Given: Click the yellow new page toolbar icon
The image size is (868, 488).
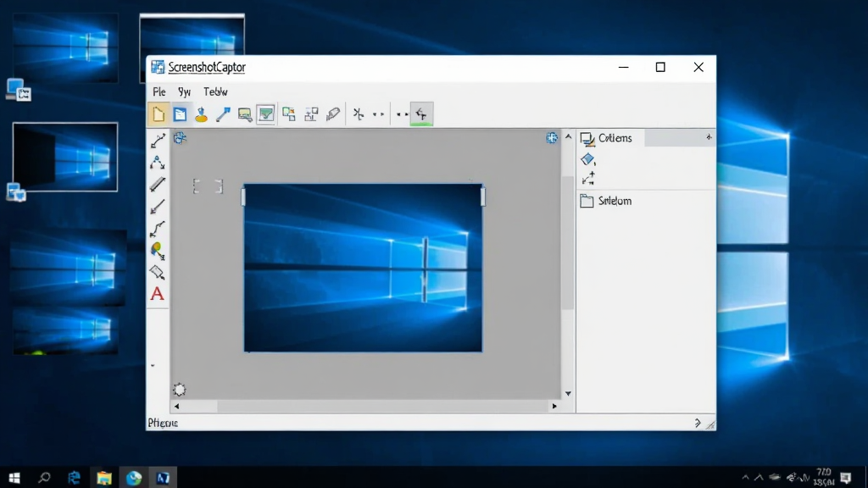Looking at the screenshot, I should tap(159, 114).
